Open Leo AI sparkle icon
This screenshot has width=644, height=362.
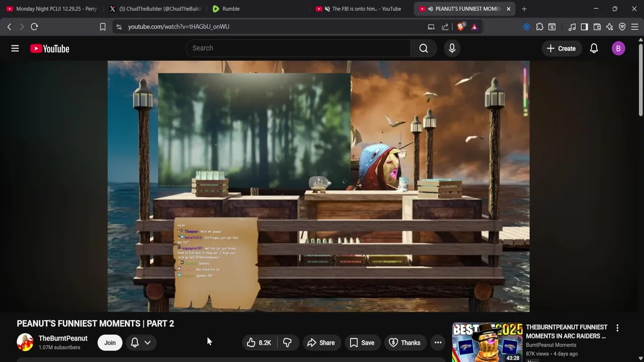(610, 27)
